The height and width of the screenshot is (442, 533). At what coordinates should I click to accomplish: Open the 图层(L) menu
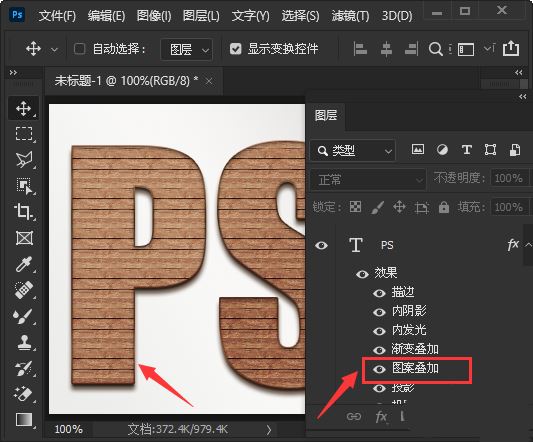(201, 16)
